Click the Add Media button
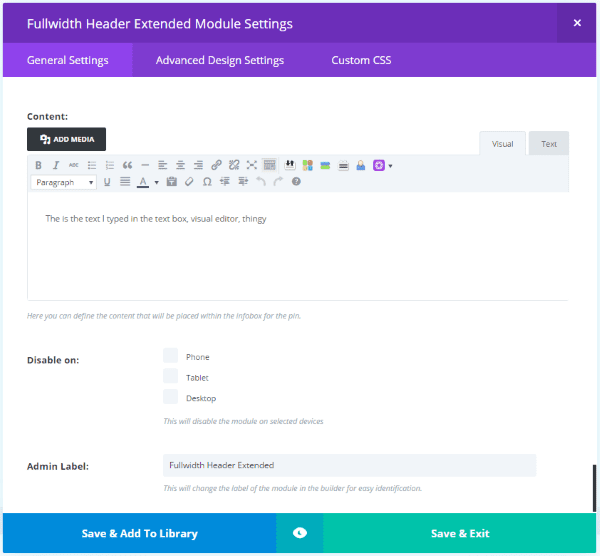 pos(67,139)
